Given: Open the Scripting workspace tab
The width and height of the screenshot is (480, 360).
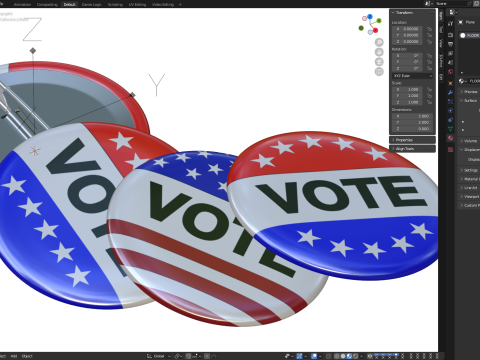Looking at the screenshot, I should click(x=115, y=4).
